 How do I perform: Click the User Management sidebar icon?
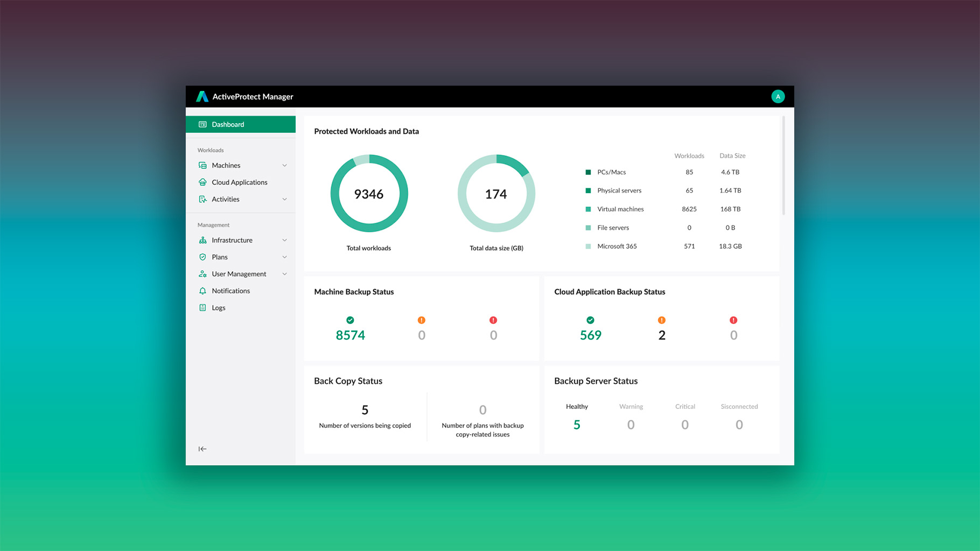pos(202,274)
